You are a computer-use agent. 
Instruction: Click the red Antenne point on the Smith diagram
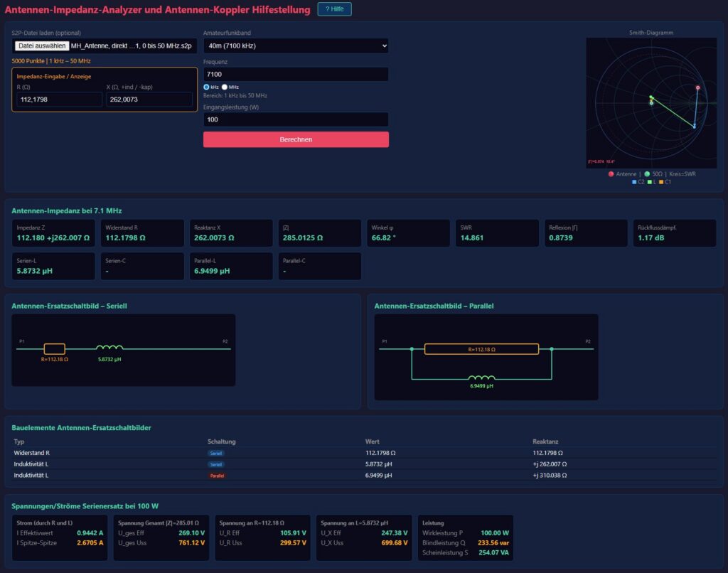tap(698, 87)
